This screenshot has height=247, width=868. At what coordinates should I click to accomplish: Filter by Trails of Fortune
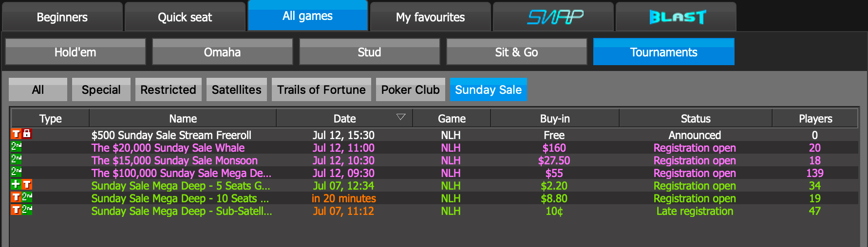pyautogui.click(x=321, y=90)
